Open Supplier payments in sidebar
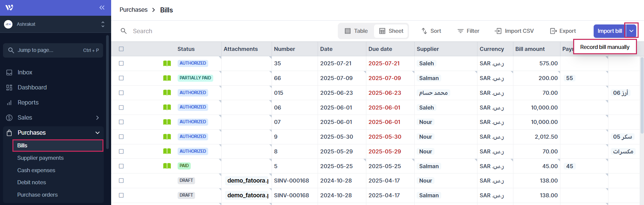 pos(40,158)
